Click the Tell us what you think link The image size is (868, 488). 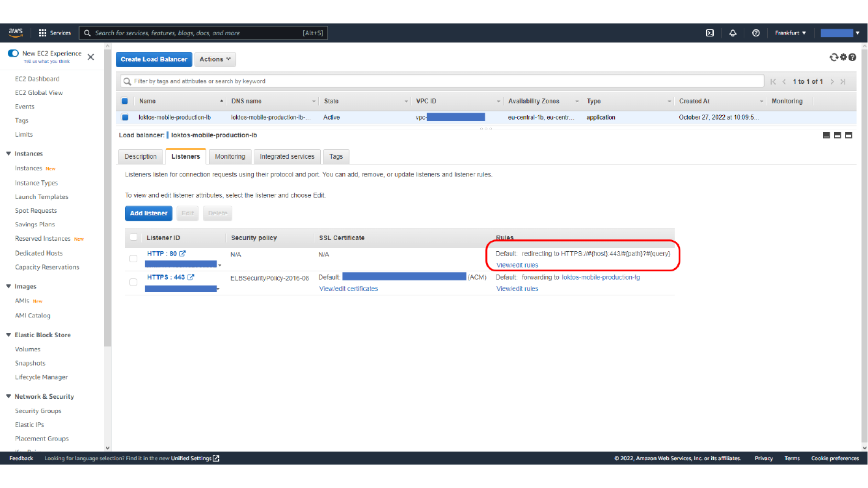[47, 62]
